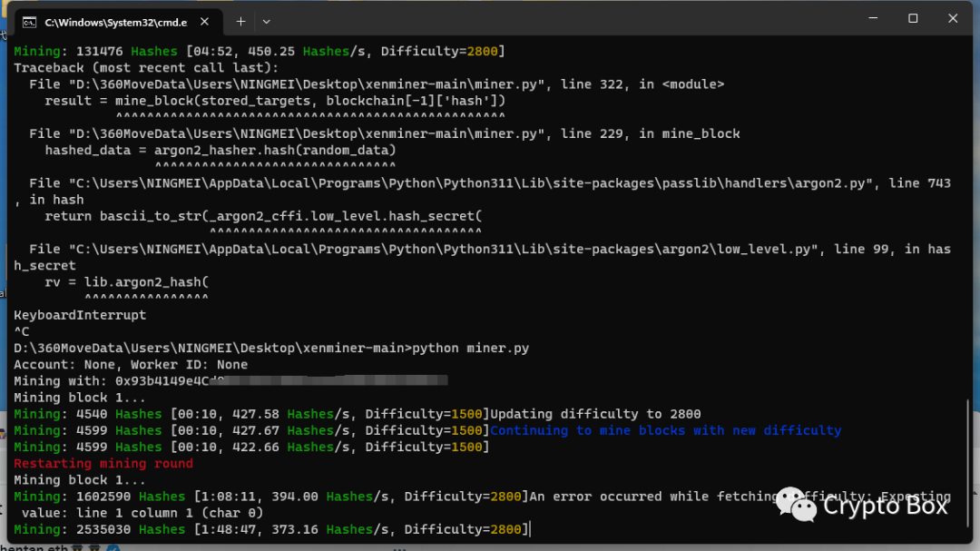The height and width of the screenshot is (551, 980).
Task: Click 'hashed_data = argon2_hasher.hash(random_data)' line
Action: [220, 150]
